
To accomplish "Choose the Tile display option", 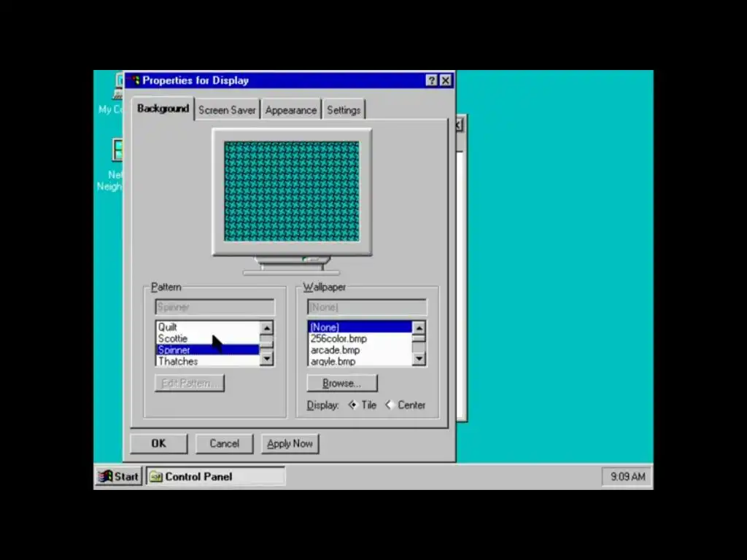I will [362, 405].
